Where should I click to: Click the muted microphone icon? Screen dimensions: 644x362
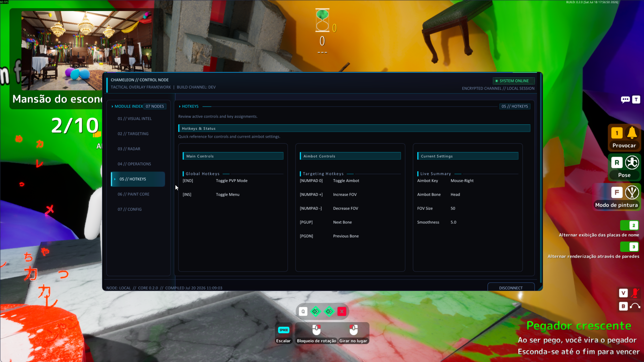point(635,293)
